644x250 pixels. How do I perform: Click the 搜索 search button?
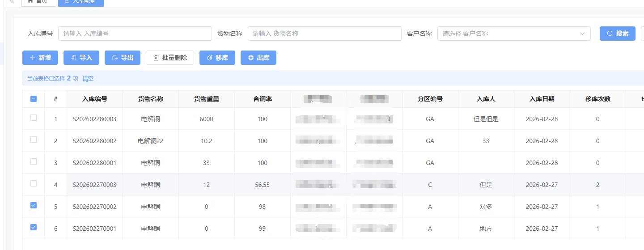coord(617,34)
